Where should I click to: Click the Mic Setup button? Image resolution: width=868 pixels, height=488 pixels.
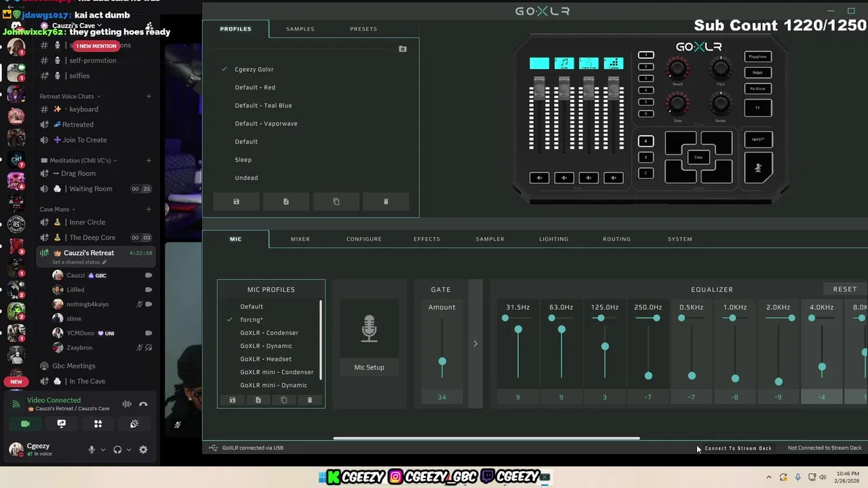click(x=369, y=367)
